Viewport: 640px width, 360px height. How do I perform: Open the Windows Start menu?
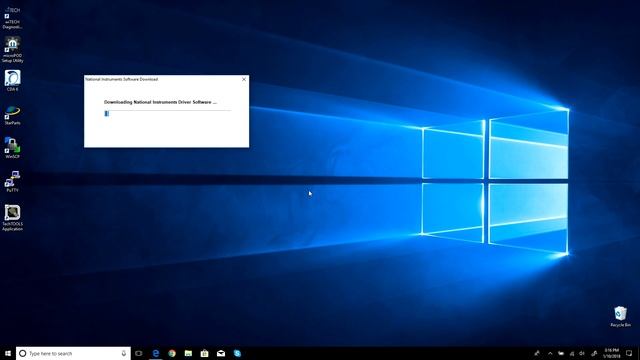pyautogui.click(x=8, y=353)
